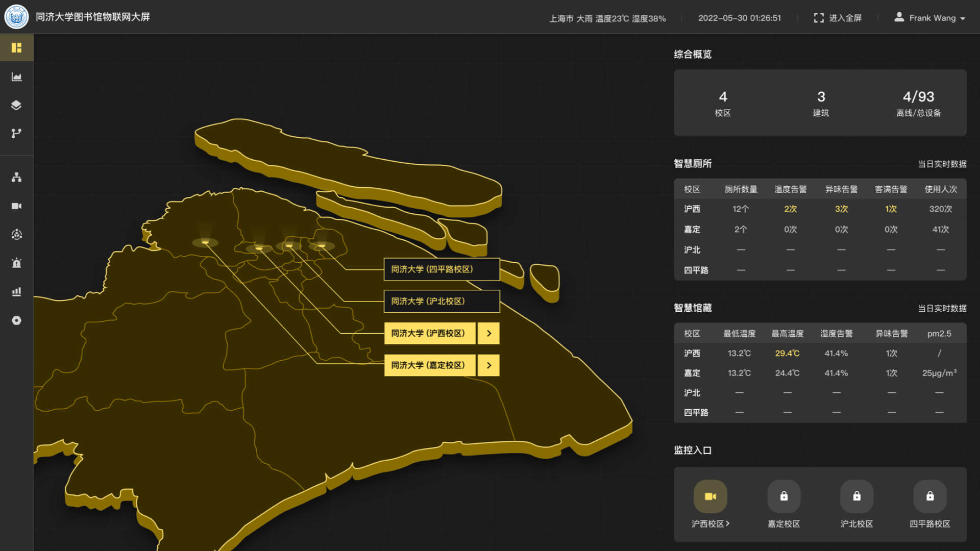The image size is (980, 551).
Task: Click the locked 沪北校区 monitor icon
Action: [857, 496]
